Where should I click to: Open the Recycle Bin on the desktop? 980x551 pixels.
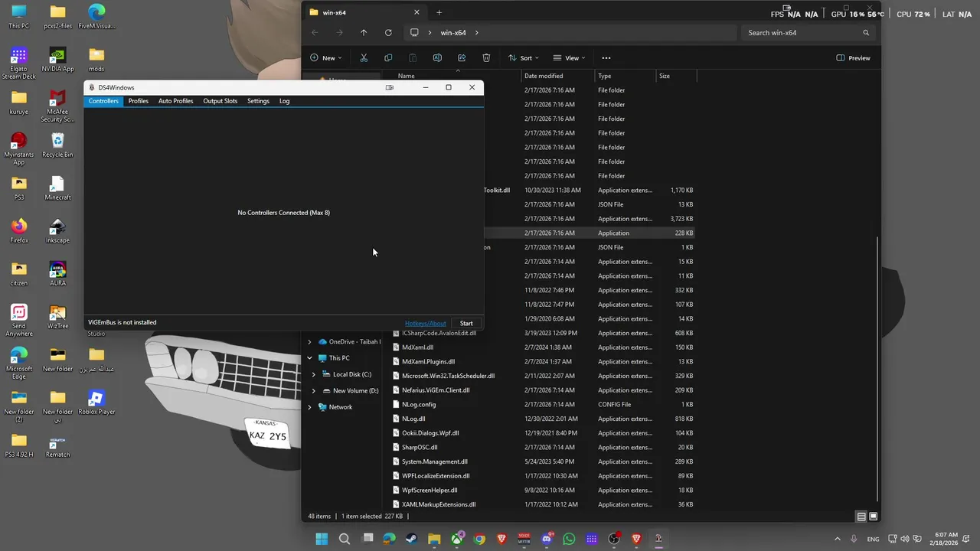(57, 145)
